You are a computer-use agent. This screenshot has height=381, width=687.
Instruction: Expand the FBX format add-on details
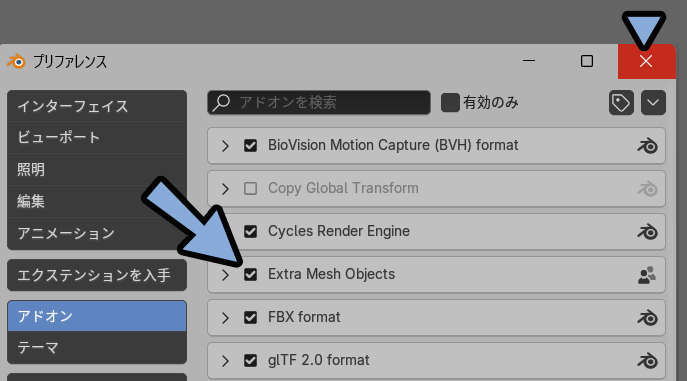(225, 318)
